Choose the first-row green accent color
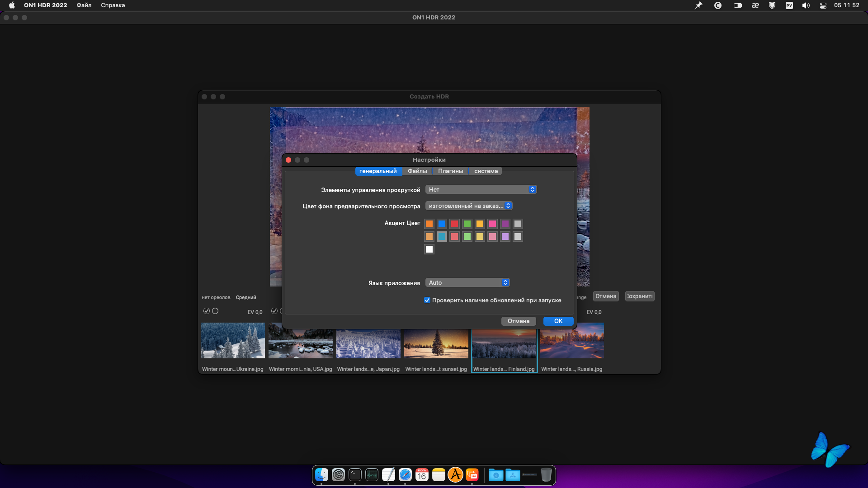This screenshot has height=488, width=868. click(x=467, y=224)
